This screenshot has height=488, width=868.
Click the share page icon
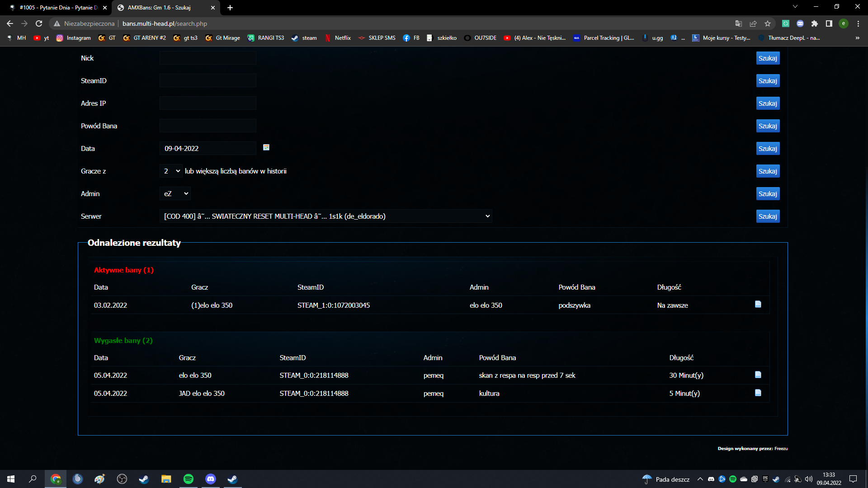click(x=753, y=23)
